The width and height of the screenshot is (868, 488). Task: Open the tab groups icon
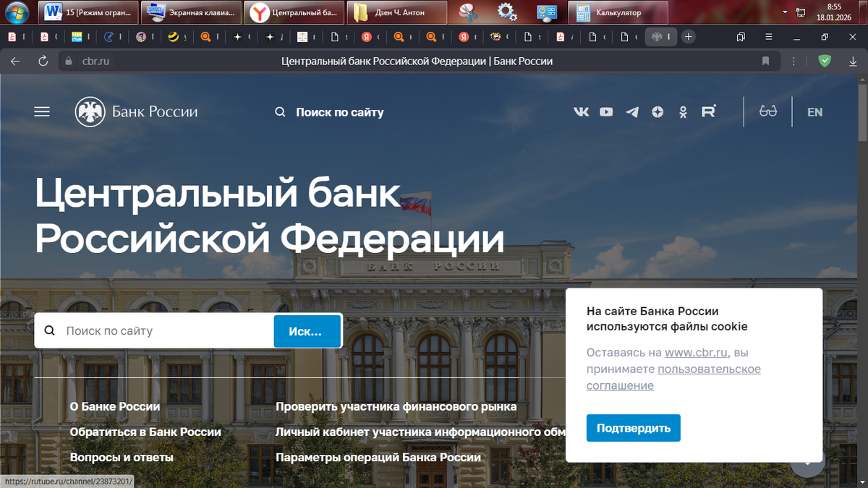tap(741, 36)
